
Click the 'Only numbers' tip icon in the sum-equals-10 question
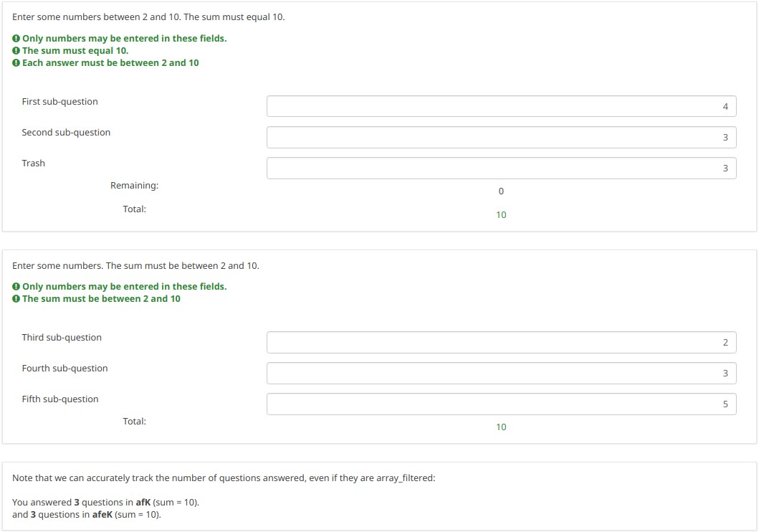[16, 39]
